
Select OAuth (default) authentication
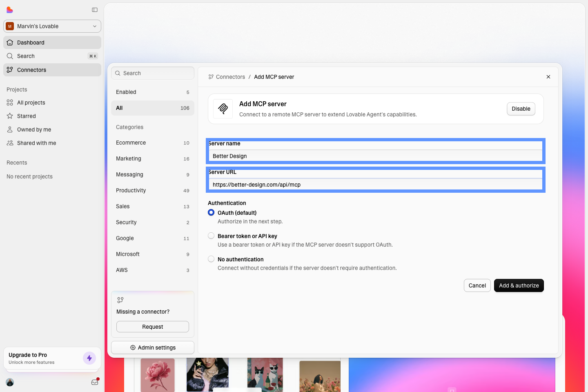pyautogui.click(x=211, y=212)
